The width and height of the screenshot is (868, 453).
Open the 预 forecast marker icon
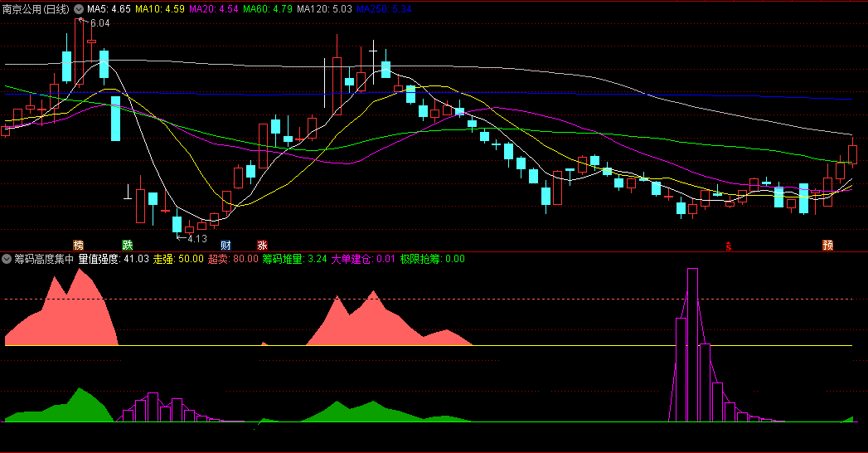coord(827,245)
